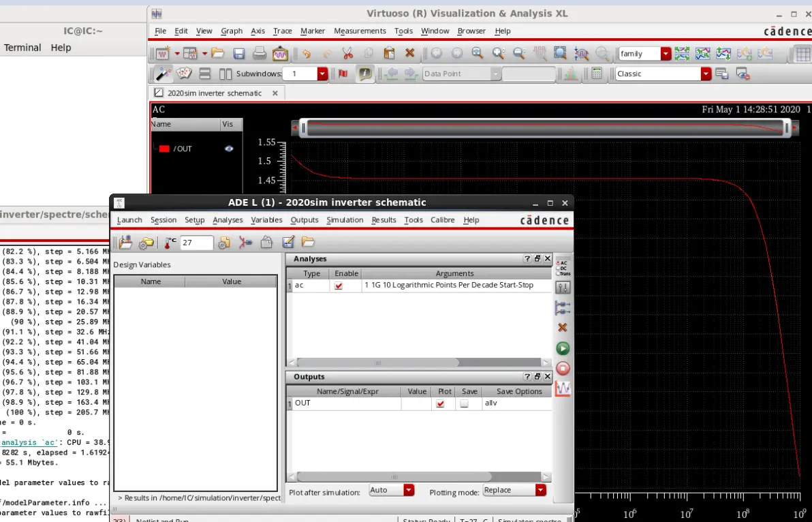812x522 pixels.
Task: Open the Calibre menu in ADE L
Action: (443, 220)
